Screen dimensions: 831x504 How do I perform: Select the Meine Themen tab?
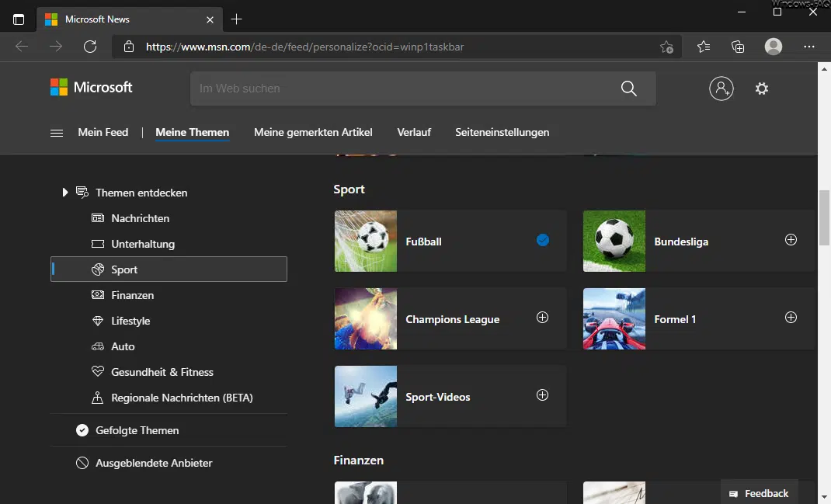pos(193,133)
